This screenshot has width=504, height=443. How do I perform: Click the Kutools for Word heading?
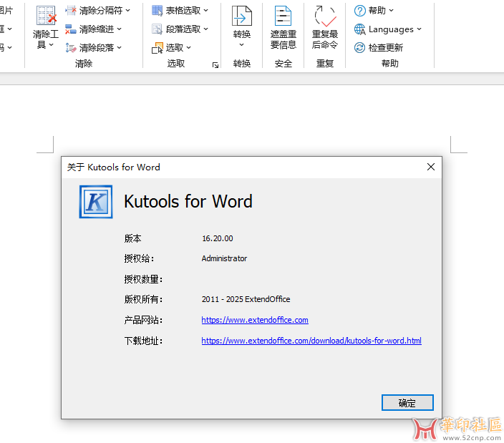click(188, 201)
